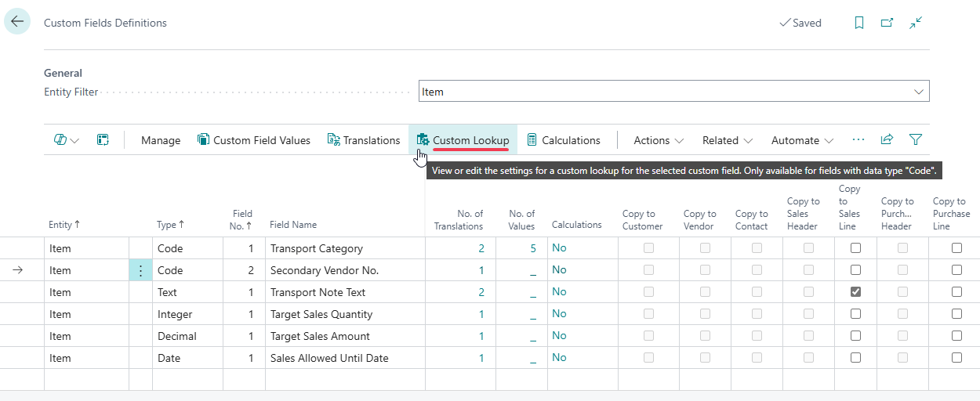Click the bookmark icon in header
Viewport: 980px width, 401px height.
point(859,23)
